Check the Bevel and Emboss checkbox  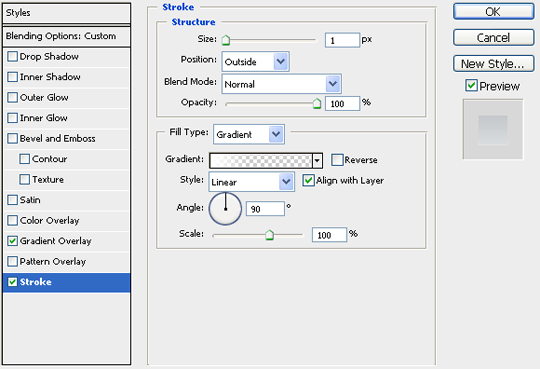coord(12,139)
